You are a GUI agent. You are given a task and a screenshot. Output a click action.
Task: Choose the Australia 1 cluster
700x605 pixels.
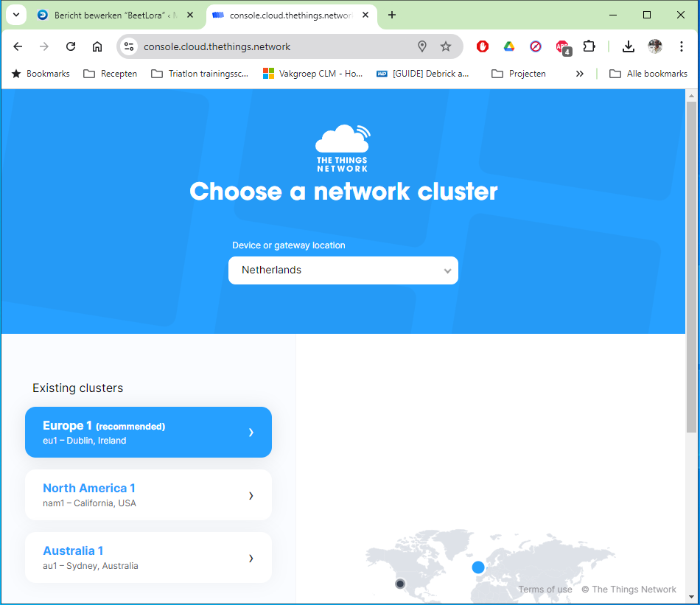point(148,558)
